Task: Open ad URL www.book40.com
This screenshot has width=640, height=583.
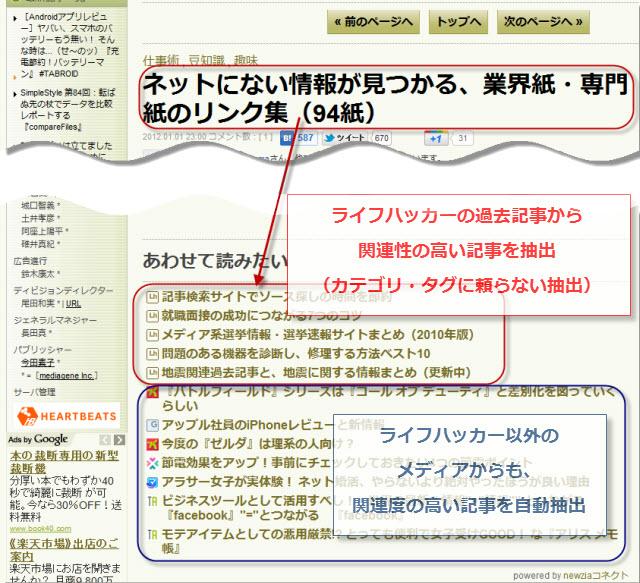Action: pos(40,529)
